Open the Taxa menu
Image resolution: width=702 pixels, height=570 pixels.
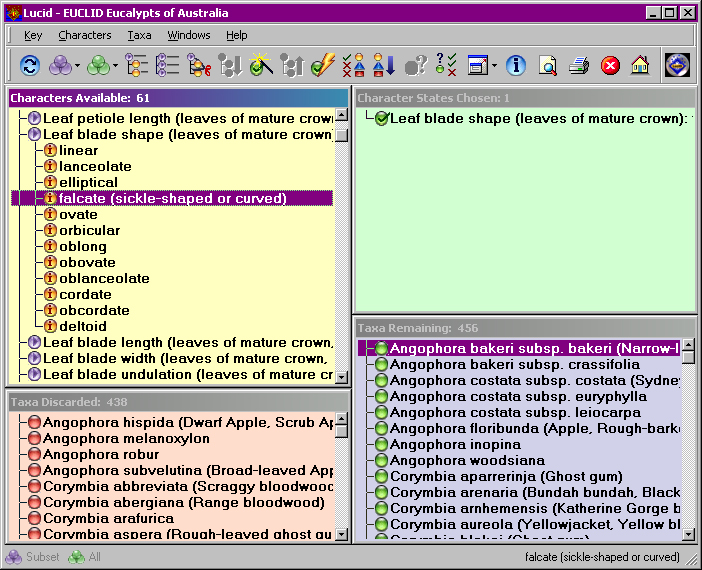[x=139, y=35]
